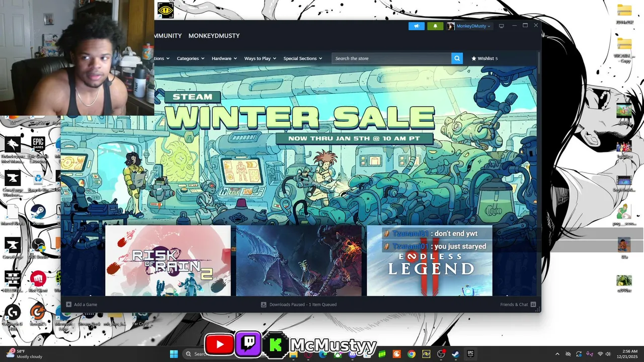
Task: Show hidden system tray icons chevron
Action: click(x=557, y=354)
